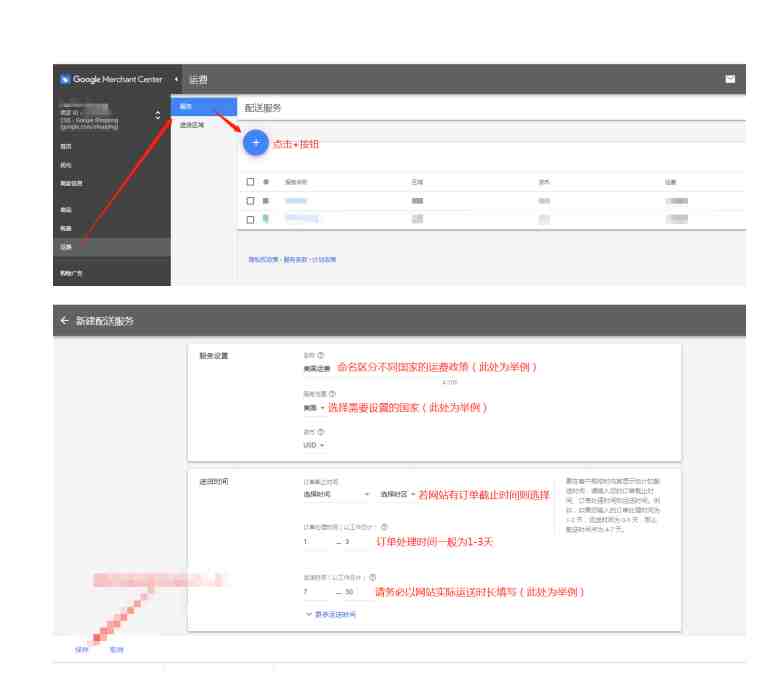The width and height of the screenshot is (784, 678).
Task: Go back using arrow beside 新建配送服务
Action: tap(64, 320)
